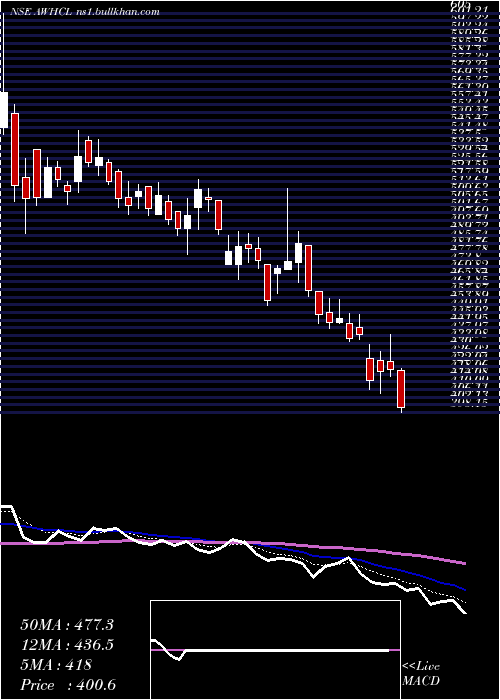Click the white first candlestick at the chart's left edge

(x=4, y=110)
